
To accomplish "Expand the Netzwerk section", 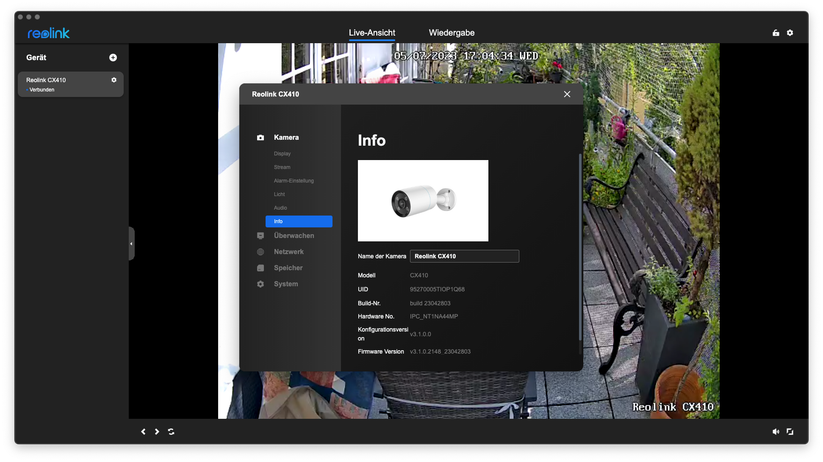I will (x=289, y=252).
